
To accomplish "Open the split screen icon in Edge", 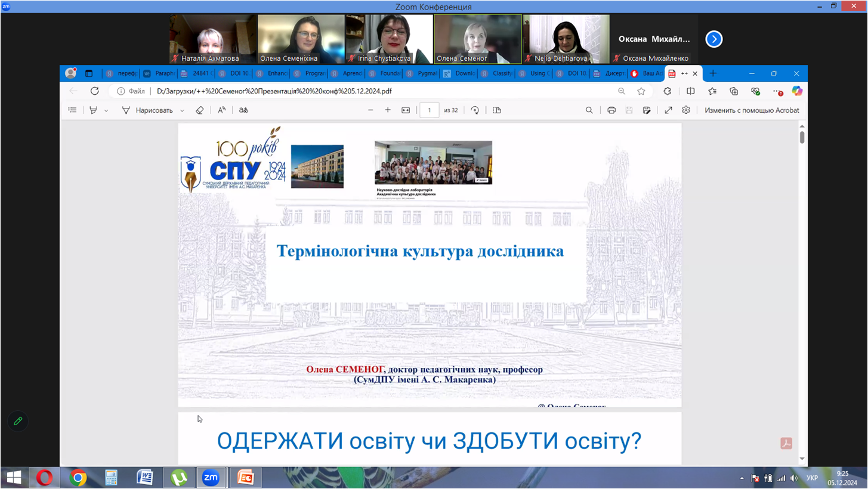I will pos(690,91).
